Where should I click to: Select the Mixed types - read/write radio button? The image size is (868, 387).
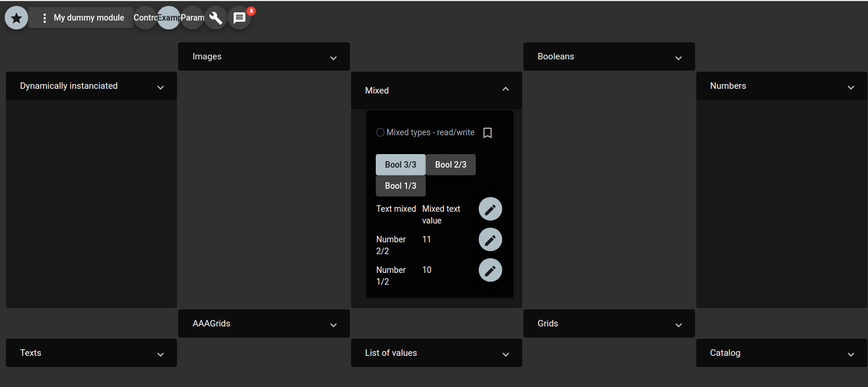(x=380, y=132)
